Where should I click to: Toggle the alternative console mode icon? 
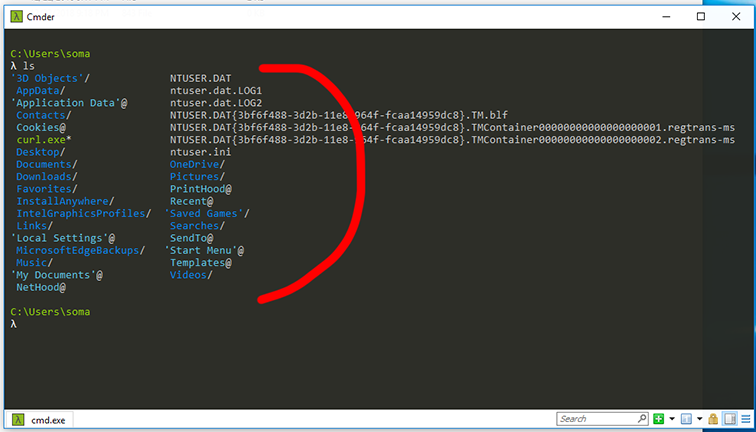(730, 418)
